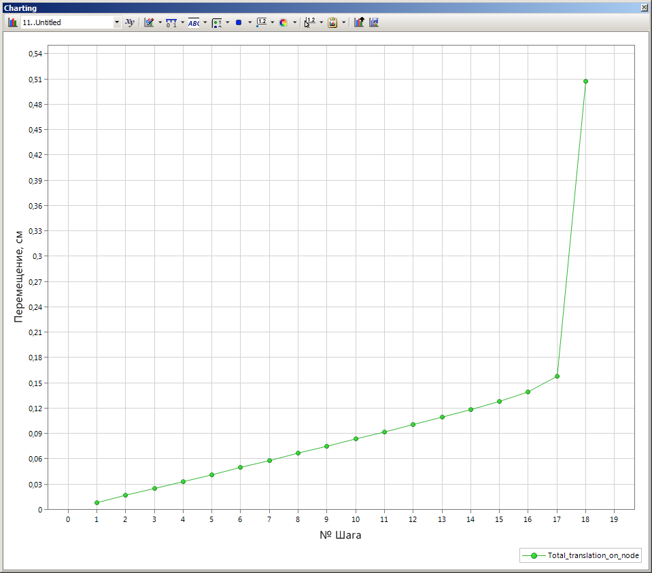
Task: Click the legend settings icon
Action: pyautogui.click(x=217, y=23)
